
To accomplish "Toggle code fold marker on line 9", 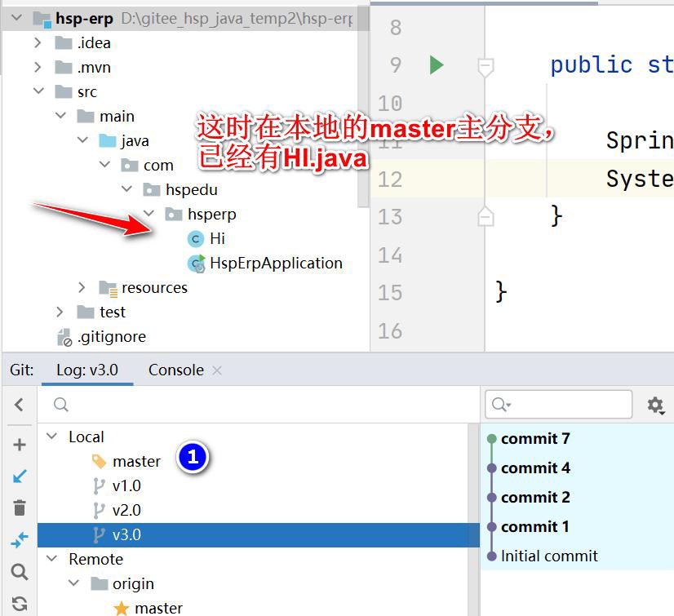I will click(486, 66).
